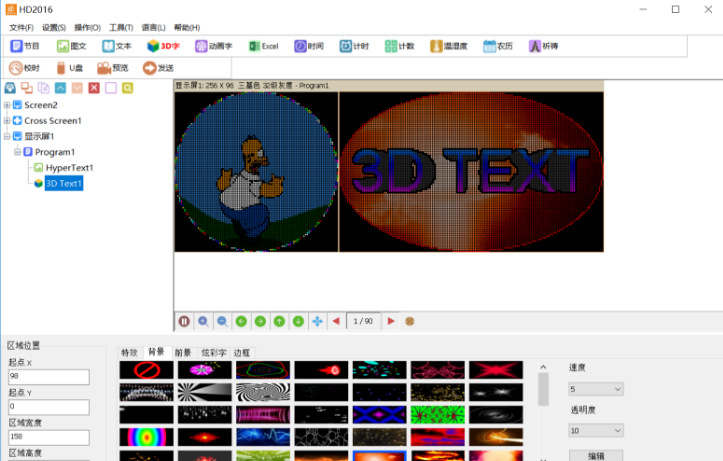
Task: Insert a 文本 text area
Action: (117, 46)
